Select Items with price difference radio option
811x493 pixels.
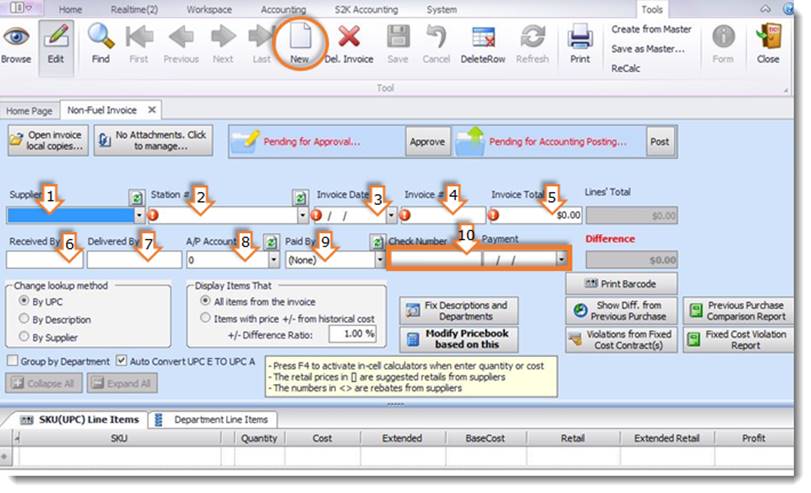point(205,317)
